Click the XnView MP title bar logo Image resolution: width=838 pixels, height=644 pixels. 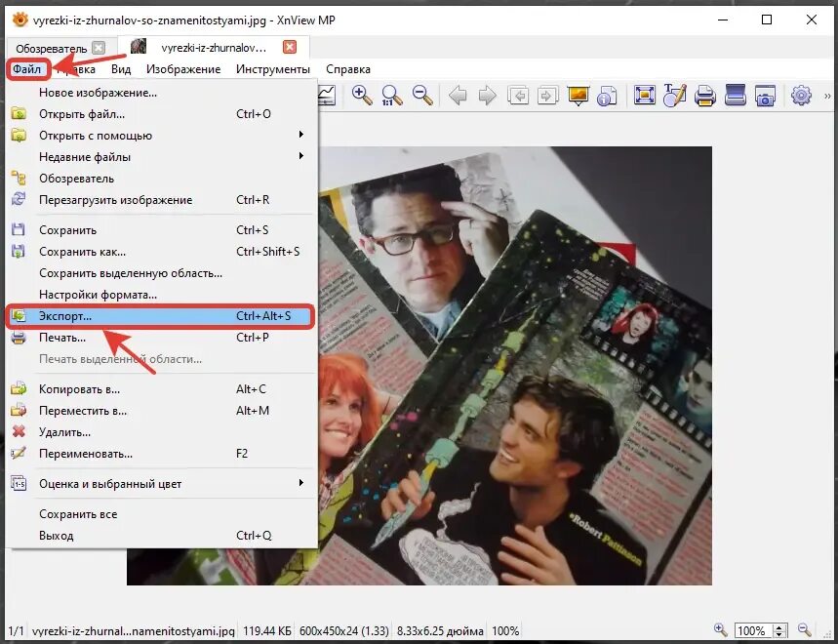tap(20, 20)
